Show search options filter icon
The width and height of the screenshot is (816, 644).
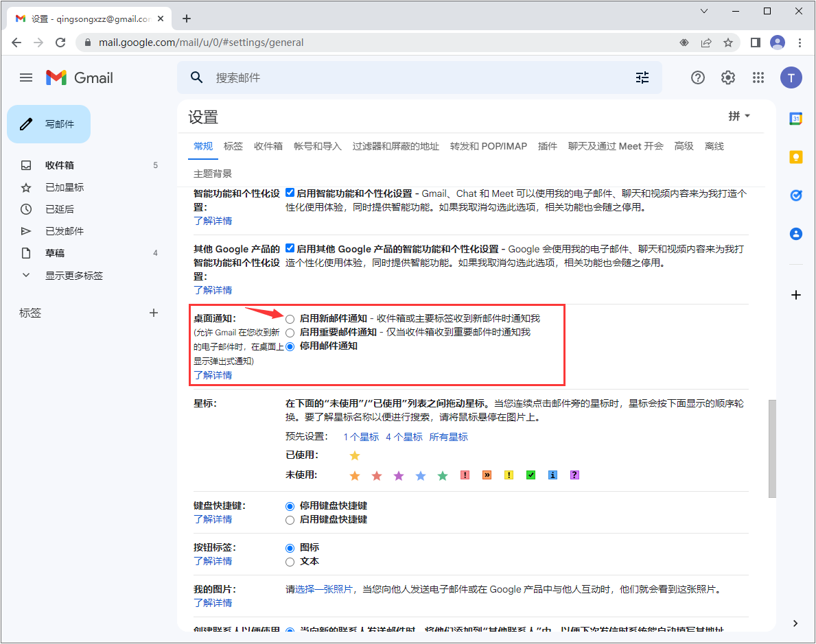pyautogui.click(x=642, y=77)
